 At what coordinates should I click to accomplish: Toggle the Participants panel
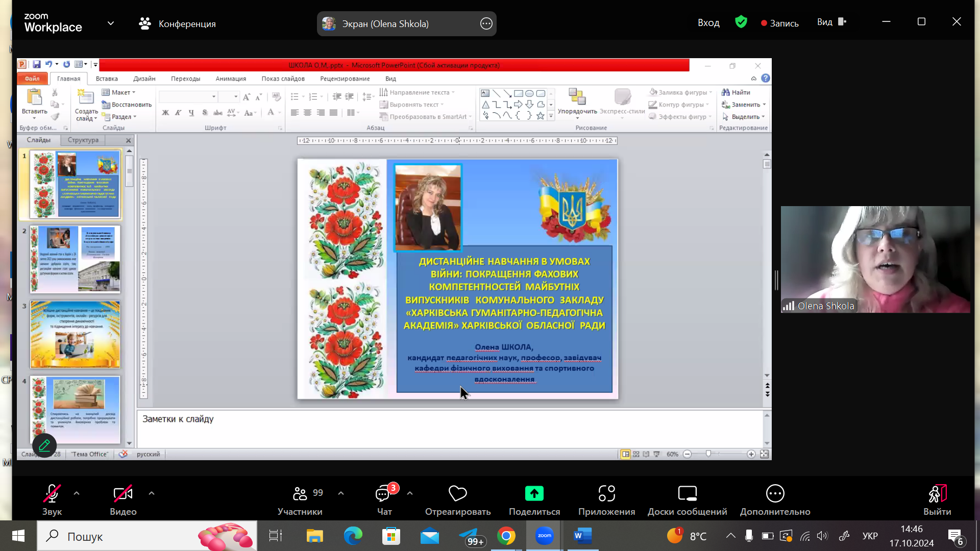tap(300, 494)
